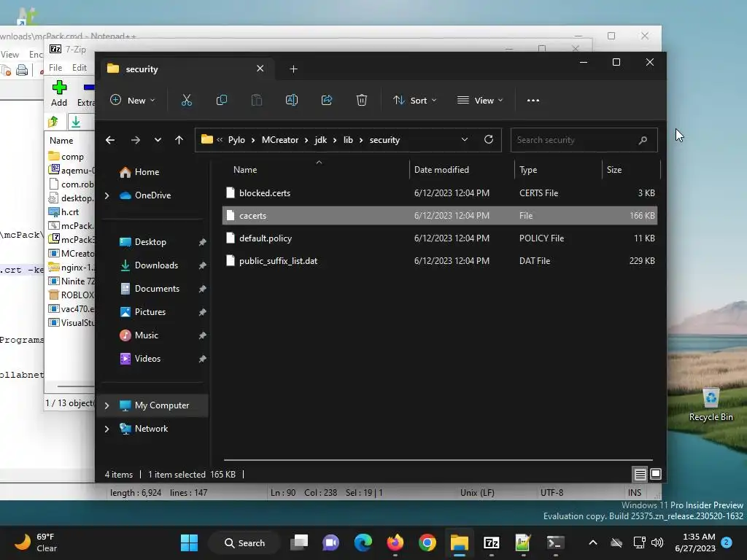The width and height of the screenshot is (747, 560).
Task: Expand Network in navigation pane
Action: (107, 429)
